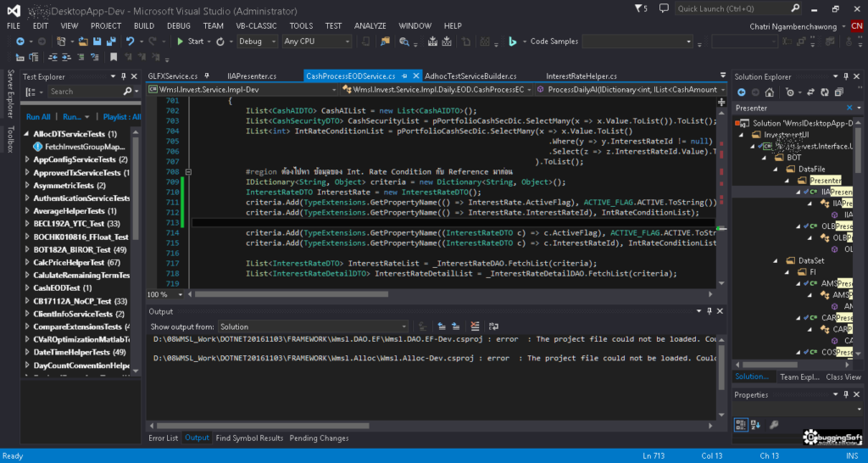This screenshot has height=463, width=868.
Task: Click the Navigate Backward toolbar icon
Action: (x=20, y=42)
